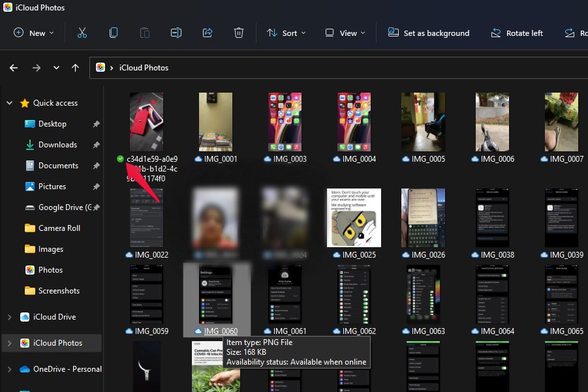Open the Share icon in the toolbar
The width and height of the screenshot is (588, 392).
coord(208,33)
